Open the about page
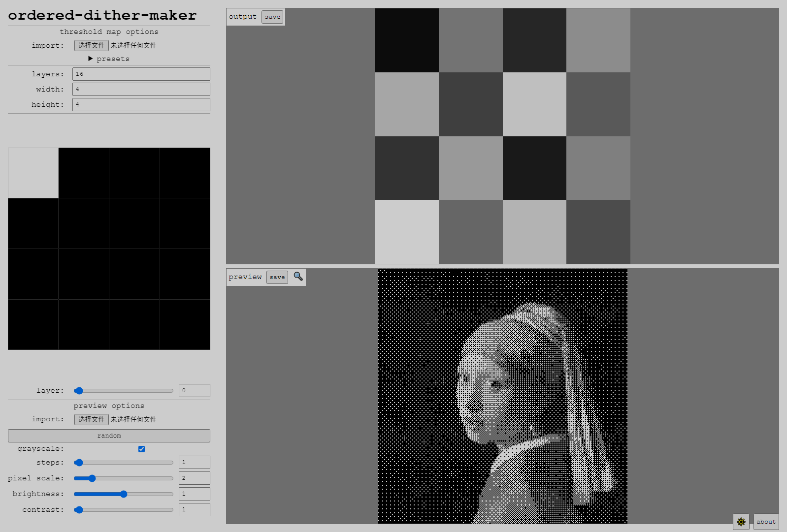The width and height of the screenshot is (787, 532). tap(766, 522)
